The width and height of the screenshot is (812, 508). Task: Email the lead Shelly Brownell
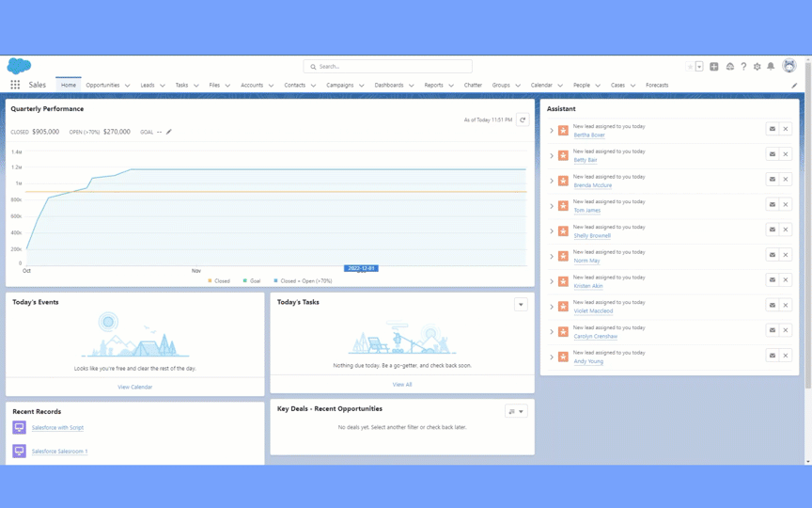773,230
